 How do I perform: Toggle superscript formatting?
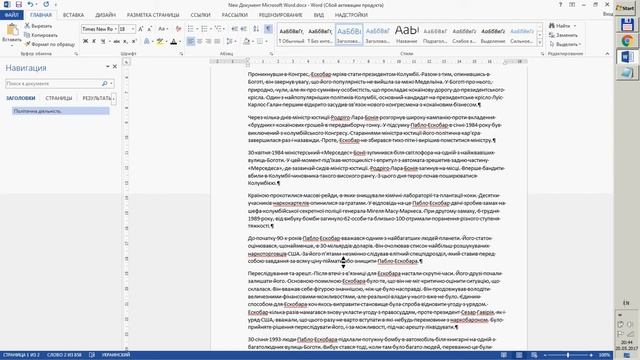point(134,41)
